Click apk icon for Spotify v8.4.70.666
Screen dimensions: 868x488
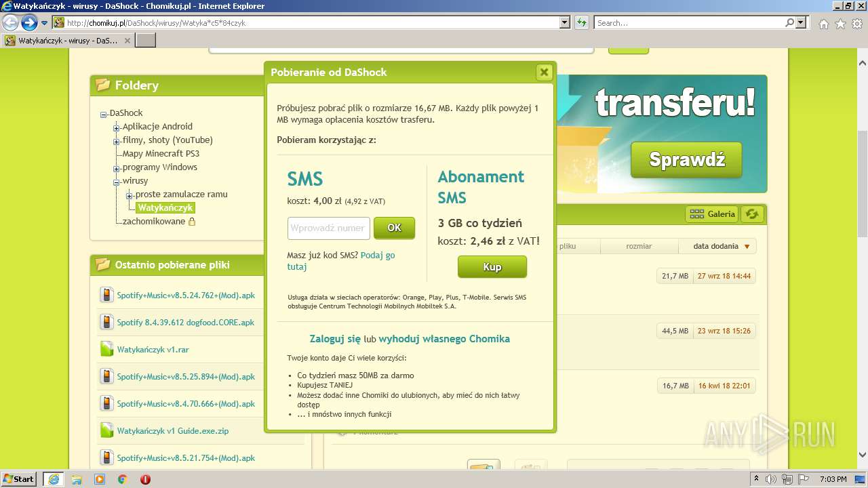tap(106, 403)
